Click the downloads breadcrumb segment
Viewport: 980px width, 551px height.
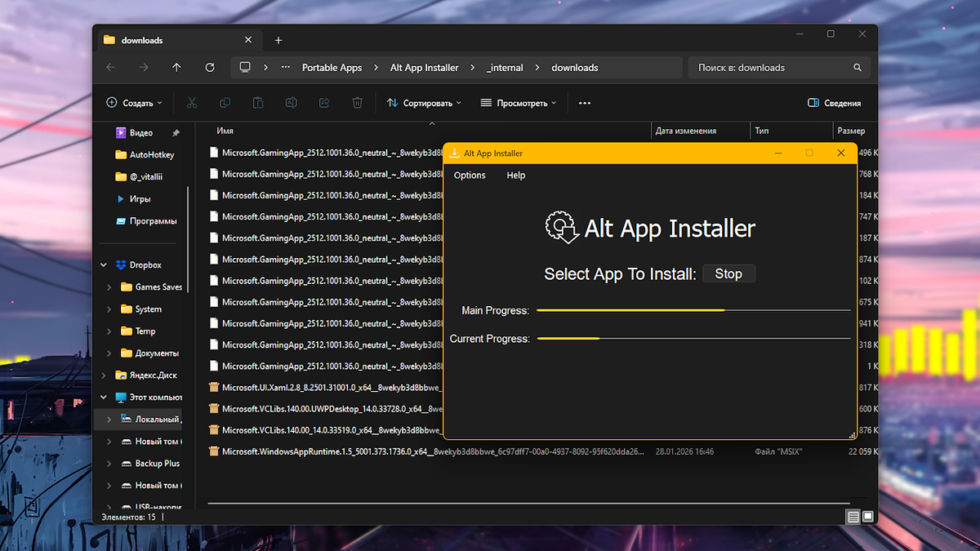point(575,68)
